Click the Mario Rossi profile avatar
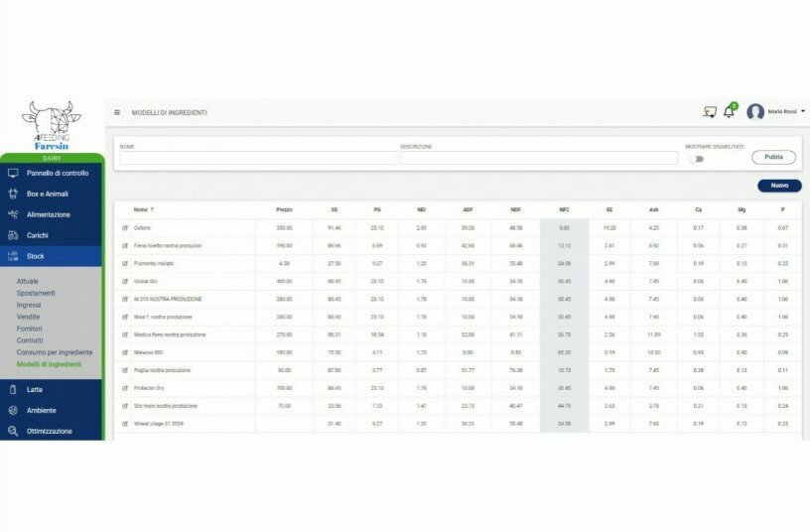 click(x=755, y=112)
